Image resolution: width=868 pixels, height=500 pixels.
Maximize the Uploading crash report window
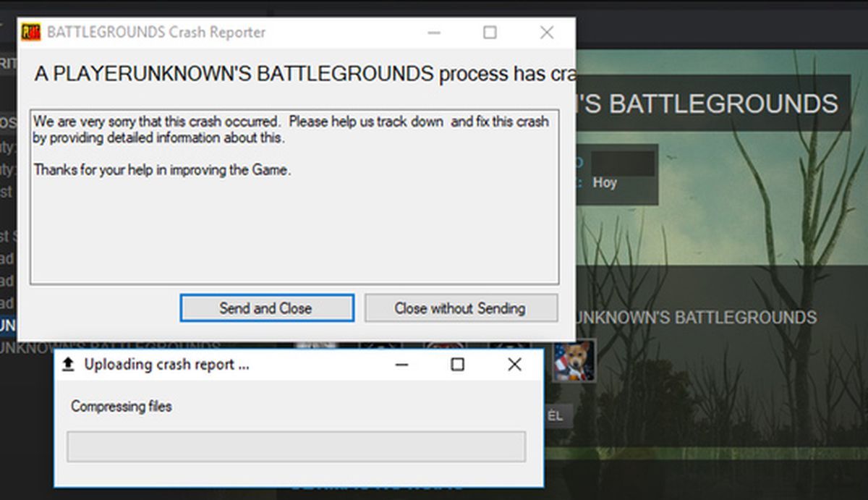click(457, 365)
